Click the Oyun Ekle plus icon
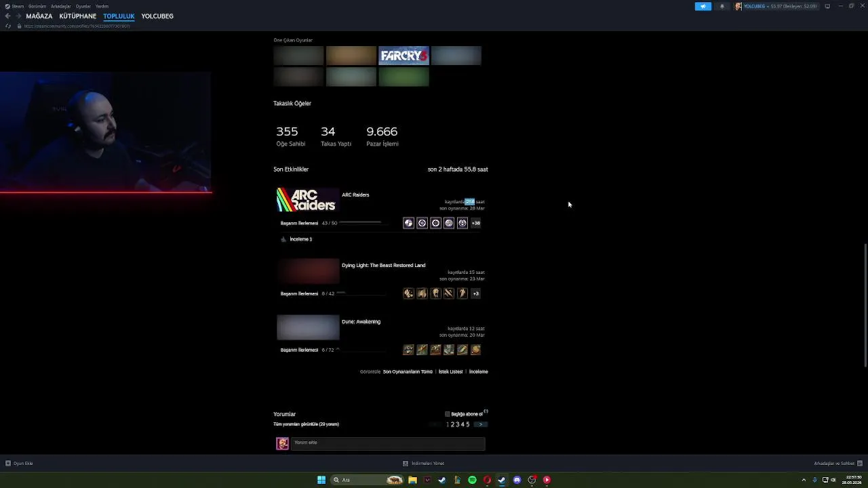Viewport: 868px width, 488px height. (x=8, y=464)
